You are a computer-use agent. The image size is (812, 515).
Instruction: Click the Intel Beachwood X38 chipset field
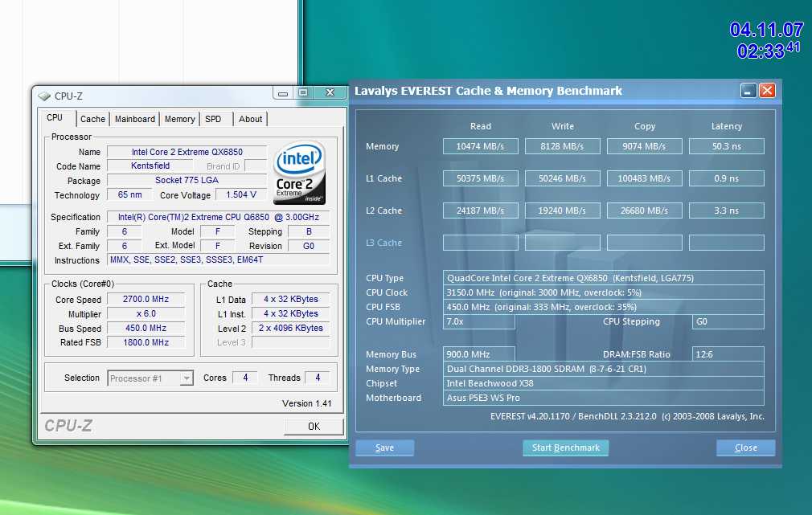(x=603, y=383)
